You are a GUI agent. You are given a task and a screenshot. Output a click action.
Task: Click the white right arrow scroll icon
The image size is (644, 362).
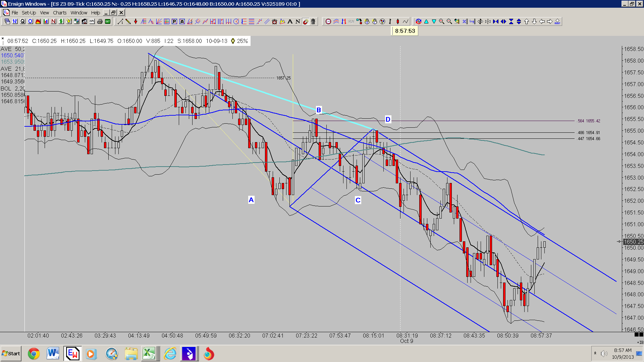tap(550, 21)
